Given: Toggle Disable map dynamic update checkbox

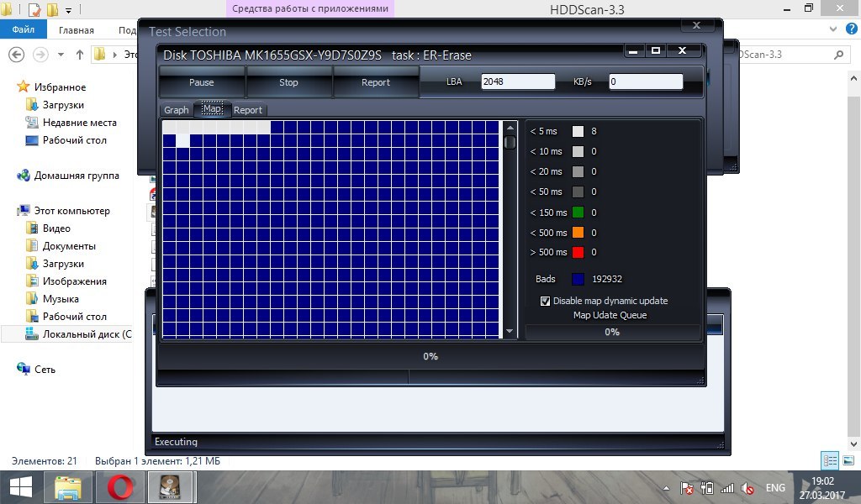Looking at the screenshot, I should 545,301.
